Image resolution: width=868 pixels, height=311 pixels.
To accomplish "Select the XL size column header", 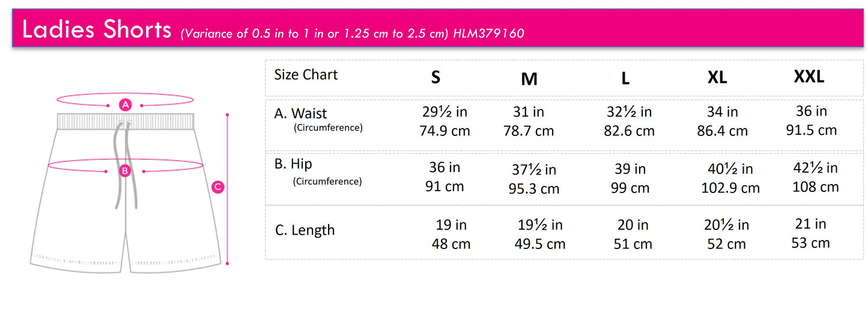I will point(717,78).
